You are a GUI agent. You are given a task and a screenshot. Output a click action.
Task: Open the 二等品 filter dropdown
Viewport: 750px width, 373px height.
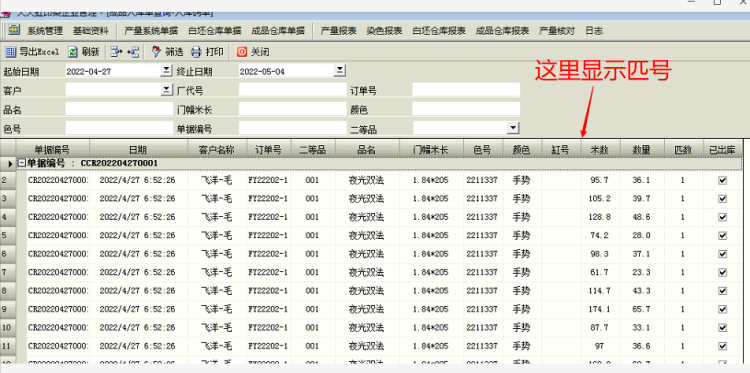513,128
